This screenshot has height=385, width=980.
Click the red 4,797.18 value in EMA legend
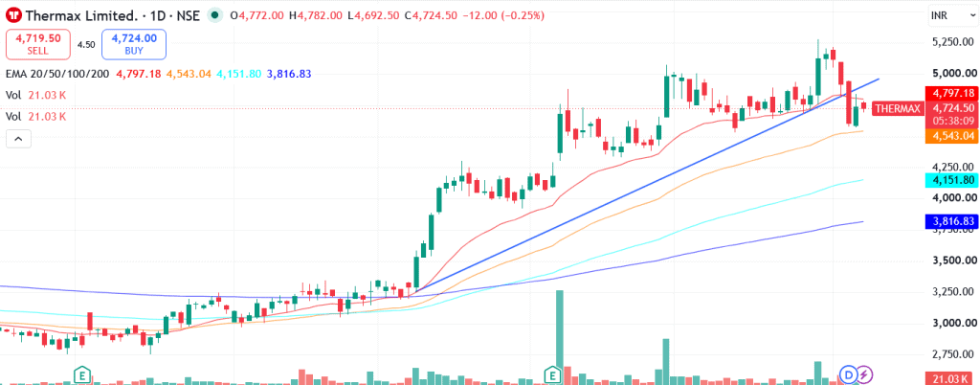138,74
